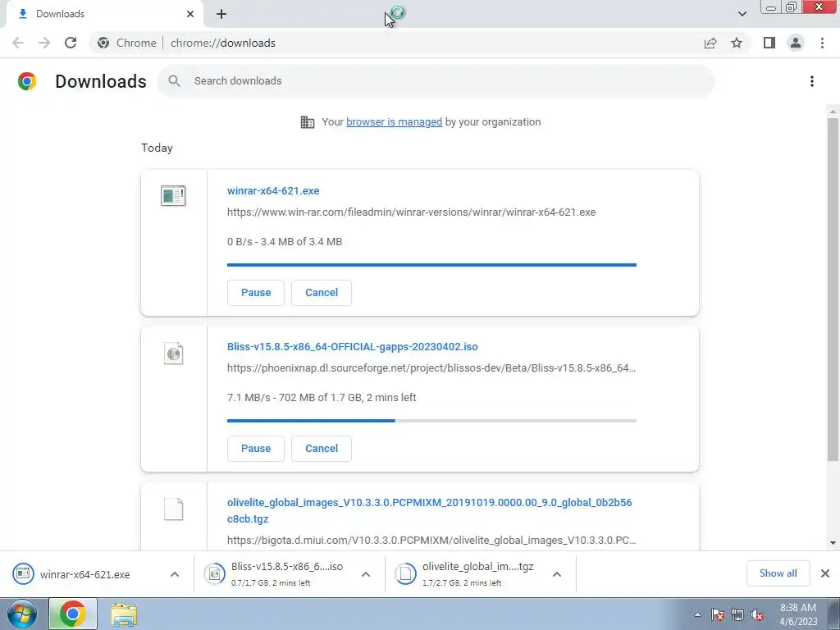This screenshot has height=630, width=840.
Task: Click the Search downloads field
Action: (436, 81)
